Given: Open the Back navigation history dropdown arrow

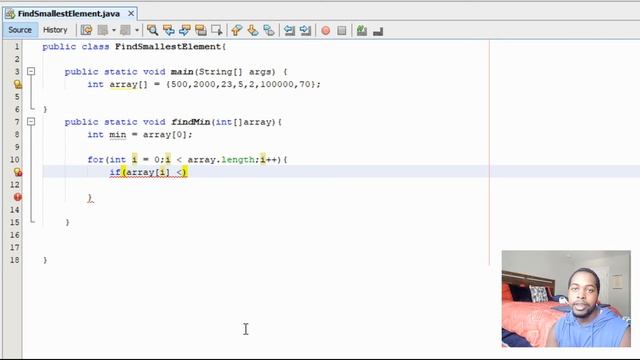Looking at the screenshot, I should [113, 30].
